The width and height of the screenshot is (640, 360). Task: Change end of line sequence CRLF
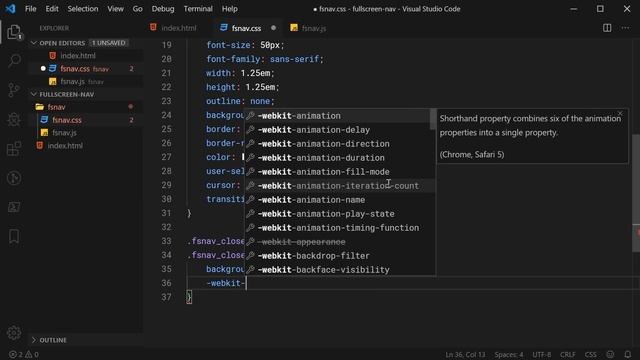coord(568,354)
